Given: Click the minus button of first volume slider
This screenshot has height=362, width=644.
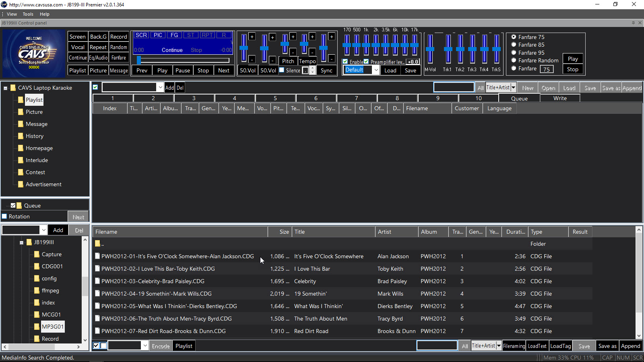Looking at the screenshot, I should point(252,59).
